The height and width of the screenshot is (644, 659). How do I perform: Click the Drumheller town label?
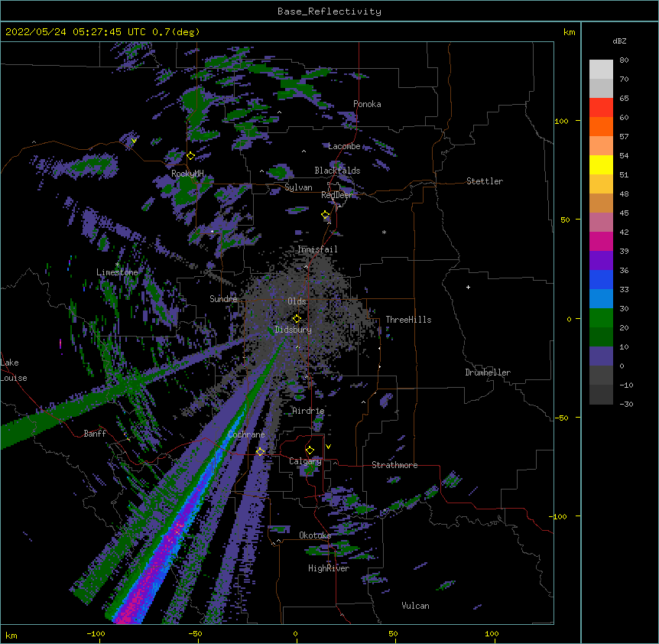[x=488, y=372]
